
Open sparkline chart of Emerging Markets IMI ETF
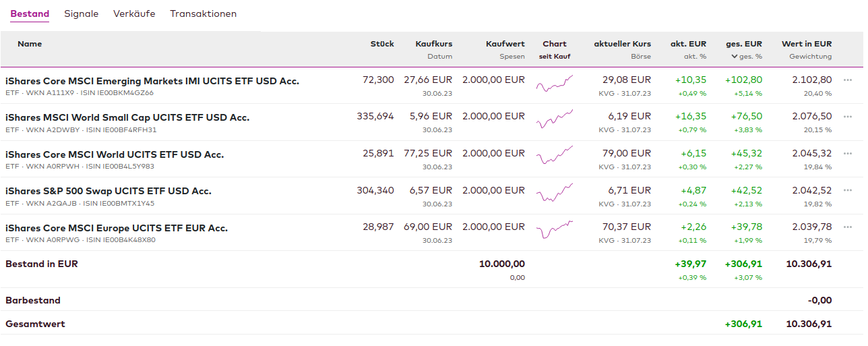pyautogui.click(x=555, y=84)
